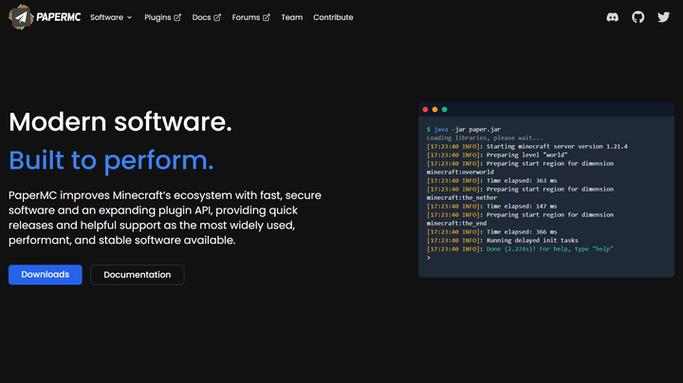This screenshot has width=683, height=383.
Task: Click the 'Time elapsed: 147 ms' line
Action: tap(492, 206)
